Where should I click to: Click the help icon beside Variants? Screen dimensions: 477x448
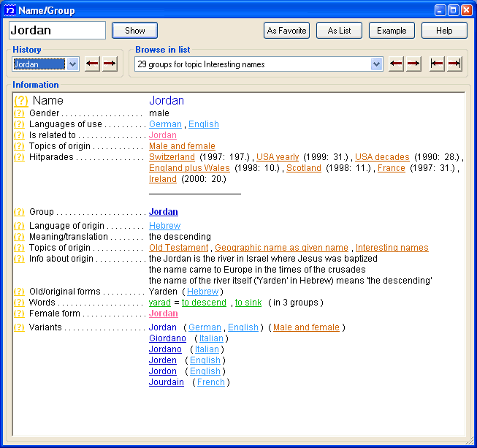tap(20, 327)
